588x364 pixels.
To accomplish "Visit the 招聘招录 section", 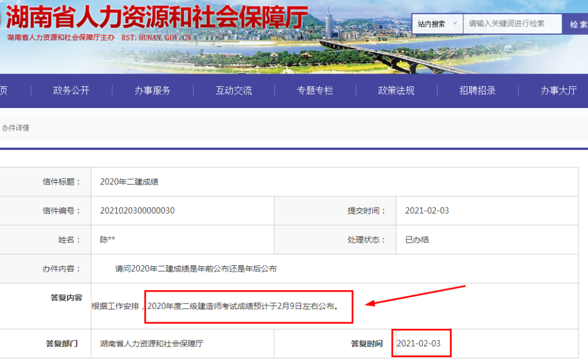I will tap(476, 91).
